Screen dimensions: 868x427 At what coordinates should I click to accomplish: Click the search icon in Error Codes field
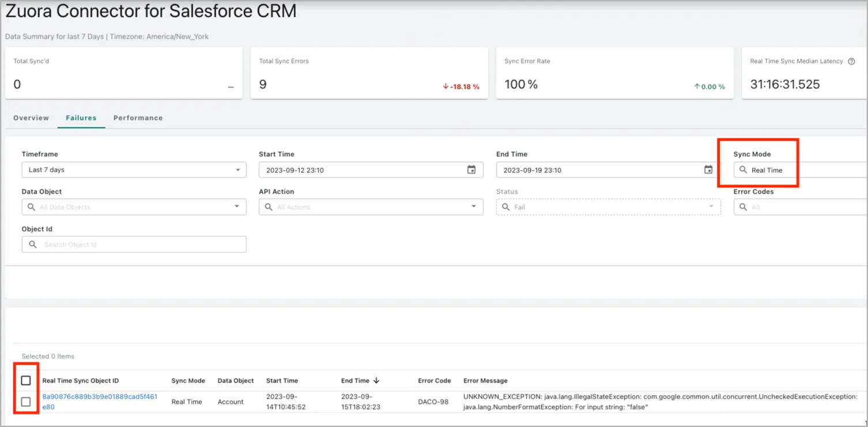(x=743, y=207)
